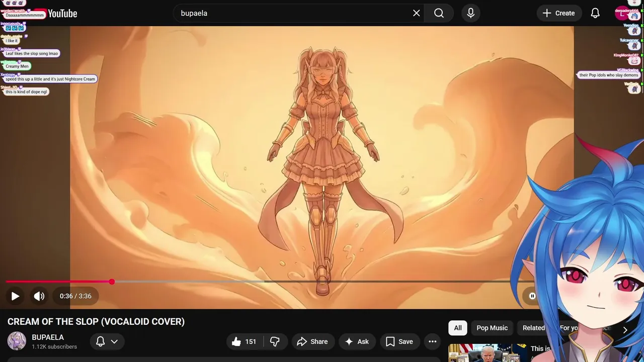Open the account avatar menu
Screen dimensions: 644x362
pyautogui.click(x=623, y=13)
